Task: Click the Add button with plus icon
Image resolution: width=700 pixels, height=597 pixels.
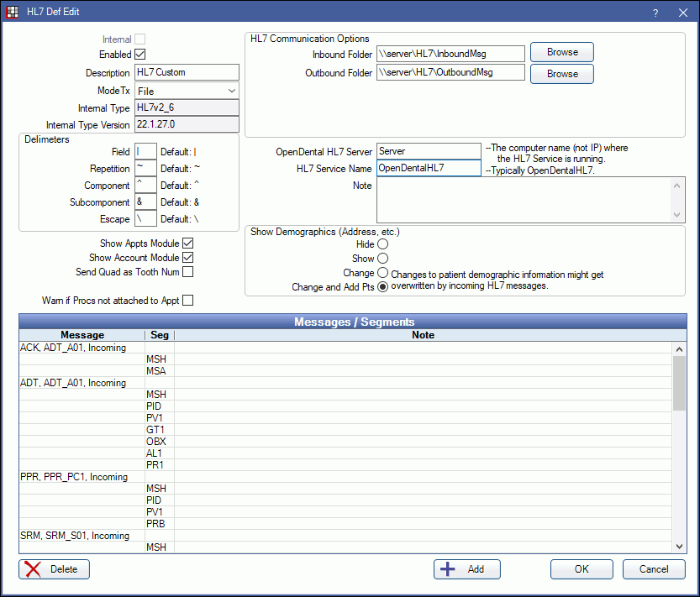Action: (x=466, y=569)
